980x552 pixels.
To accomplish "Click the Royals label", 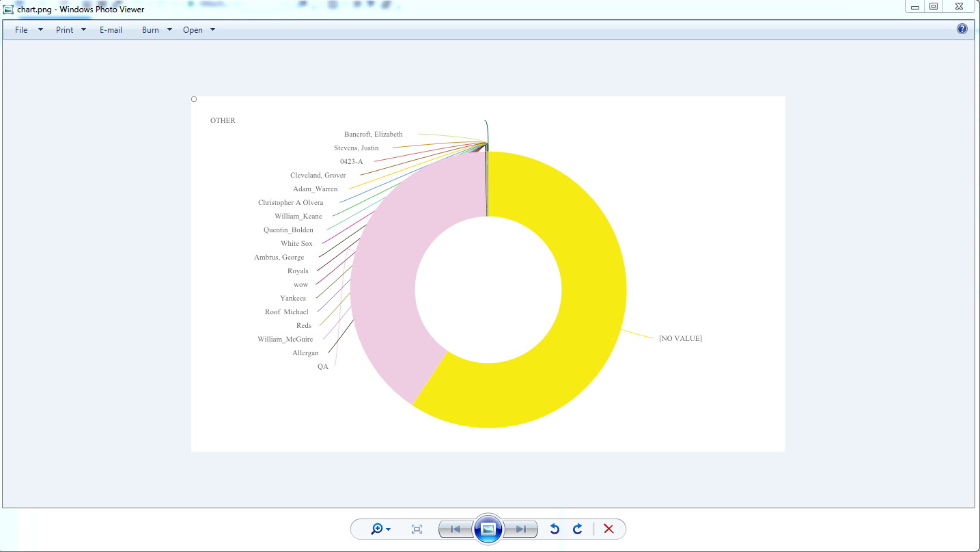I will tap(298, 271).
